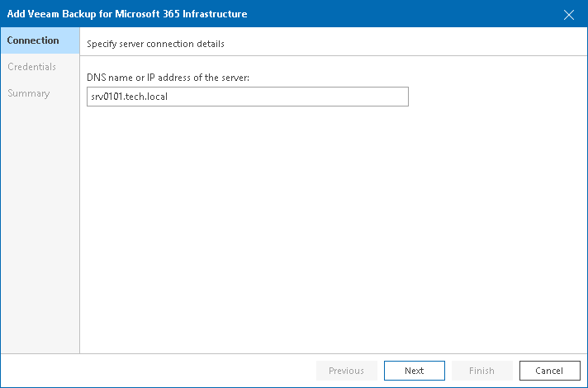Click 'Specify server connection details' heading
The image size is (588, 388).
[155, 44]
